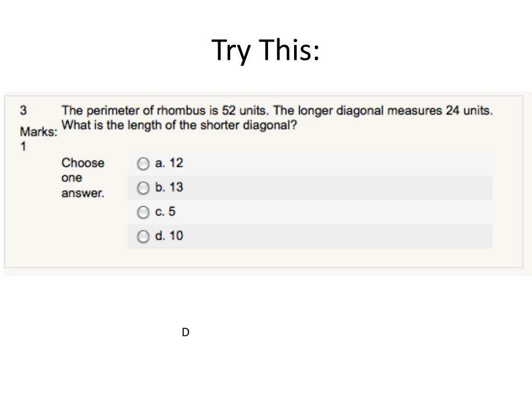Mark the radio button for option d
Viewport: 532px width, 399px height.
143,237
